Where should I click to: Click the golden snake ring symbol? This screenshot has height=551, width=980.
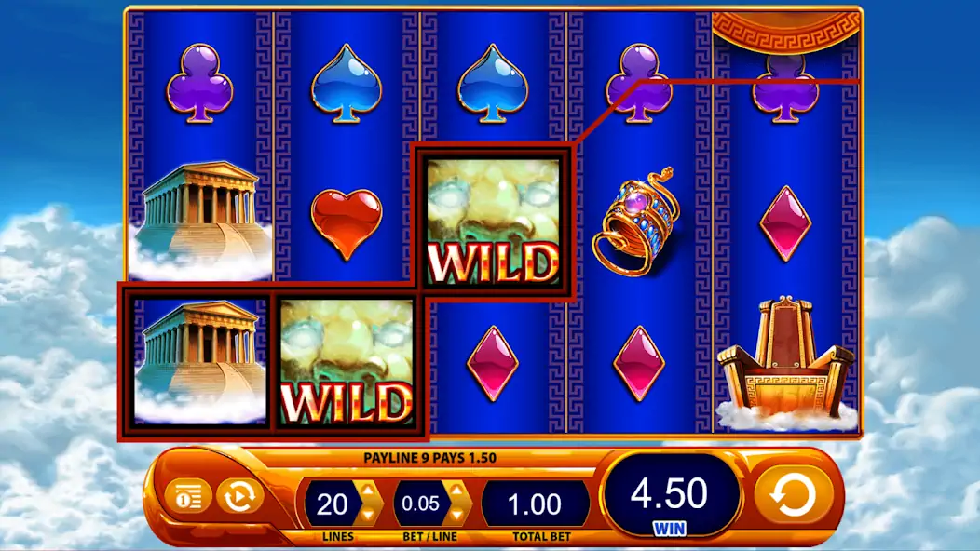click(638, 221)
